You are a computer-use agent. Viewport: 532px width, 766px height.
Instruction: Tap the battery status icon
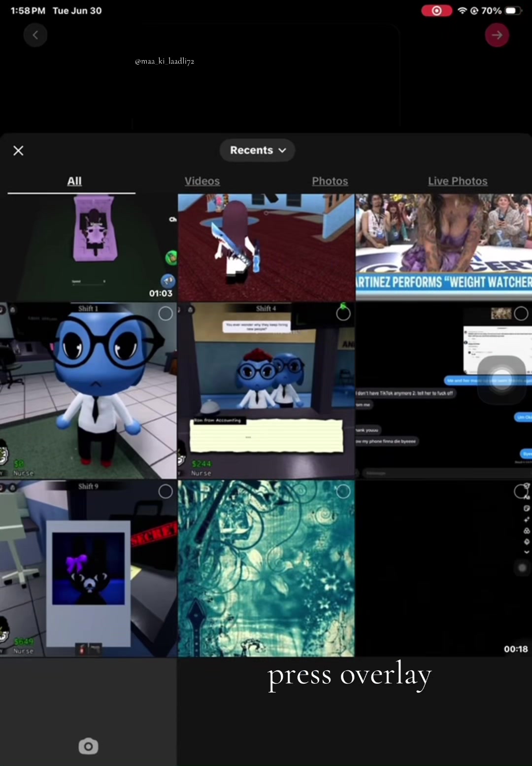click(x=513, y=10)
